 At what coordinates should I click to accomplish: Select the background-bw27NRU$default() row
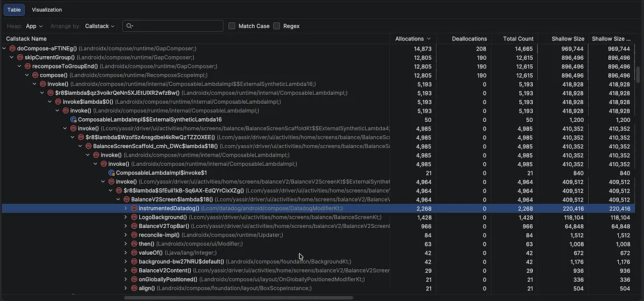[x=318, y=262]
